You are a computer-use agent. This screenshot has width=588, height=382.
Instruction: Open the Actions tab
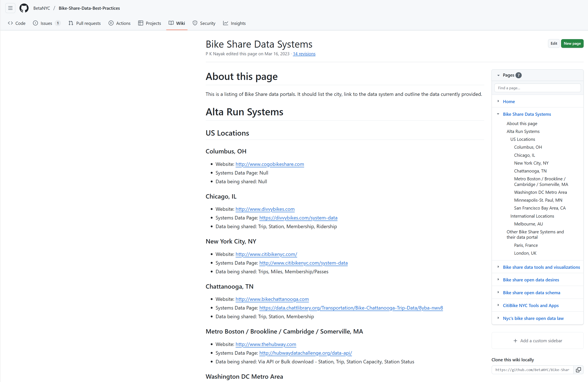pyautogui.click(x=120, y=23)
